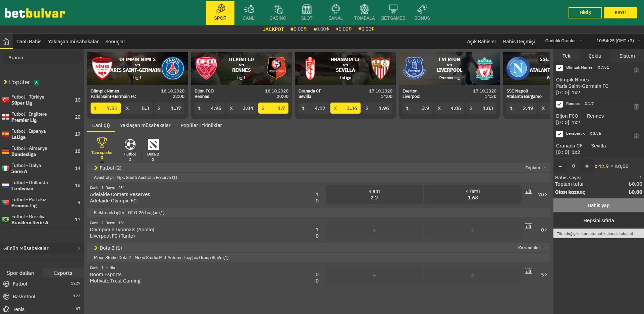This screenshot has width=644, height=314.
Task: Switch to the Çoklu bet slip tab
Action: point(595,56)
